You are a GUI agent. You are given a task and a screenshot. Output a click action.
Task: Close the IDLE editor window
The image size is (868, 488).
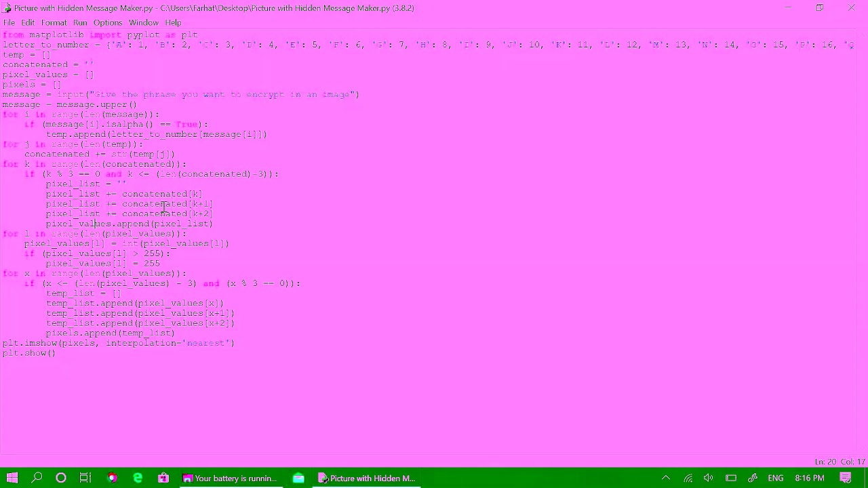[x=851, y=7]
